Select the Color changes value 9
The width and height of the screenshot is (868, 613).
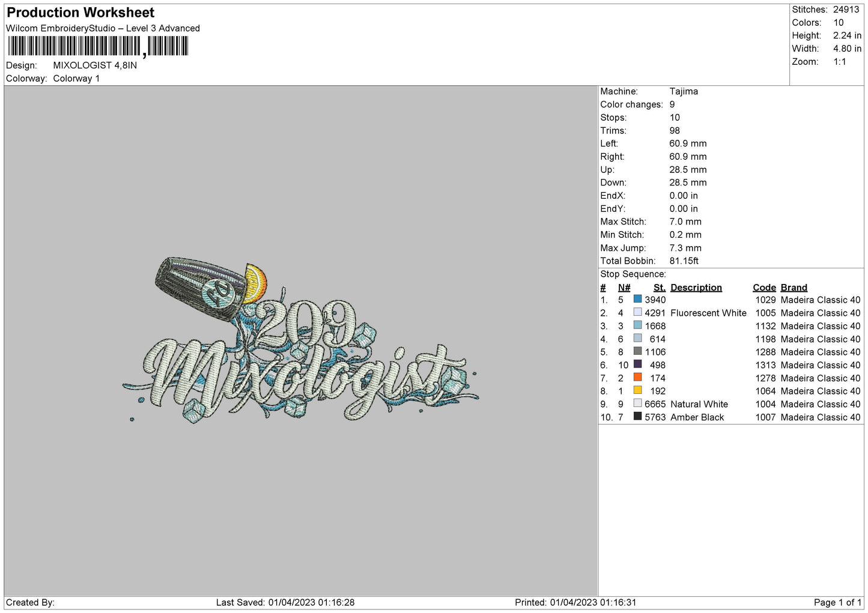coord(672,104)
